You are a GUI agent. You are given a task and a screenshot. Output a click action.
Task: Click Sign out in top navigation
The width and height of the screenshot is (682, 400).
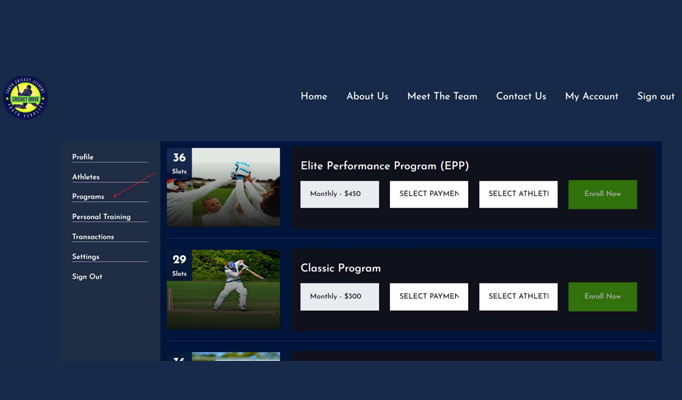tap(655, 97)
